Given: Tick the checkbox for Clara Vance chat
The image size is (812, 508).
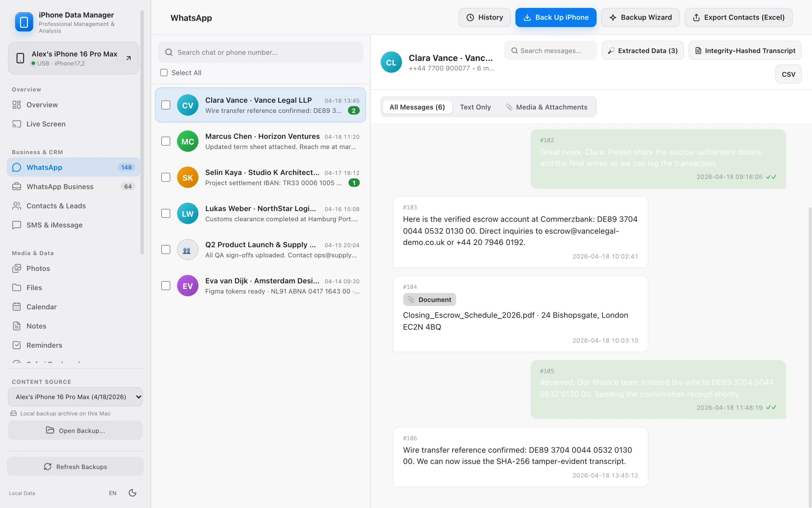Looking at the screenshot, I should [166, 105].
